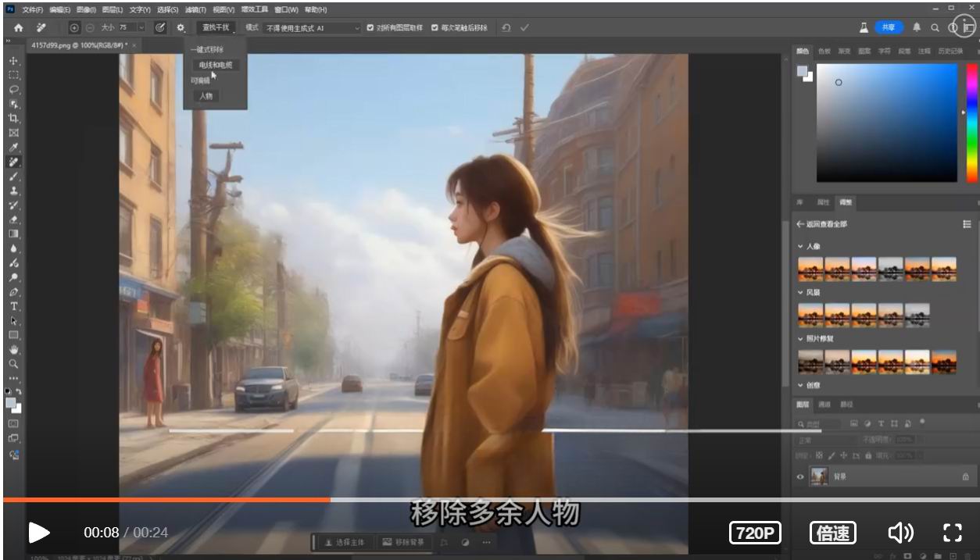Open the 窗口(W) menu
Screen dimensions: 980x560
285,9
